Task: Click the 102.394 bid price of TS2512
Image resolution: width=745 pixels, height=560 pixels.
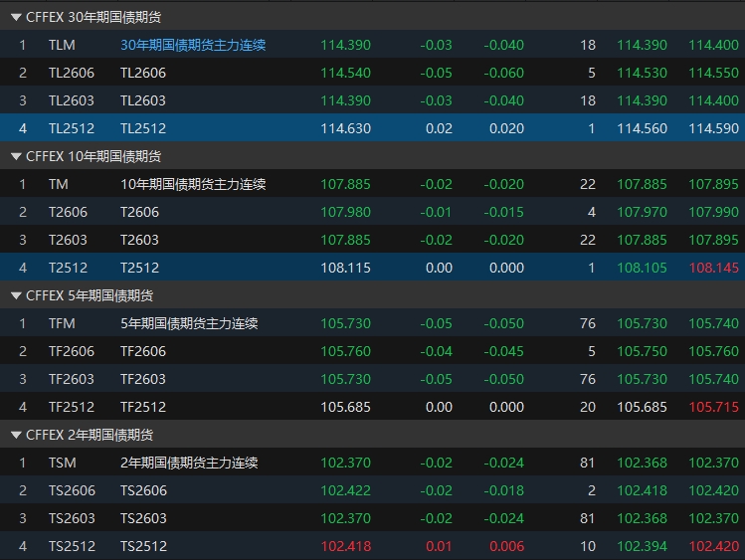Action: [642, 546]
